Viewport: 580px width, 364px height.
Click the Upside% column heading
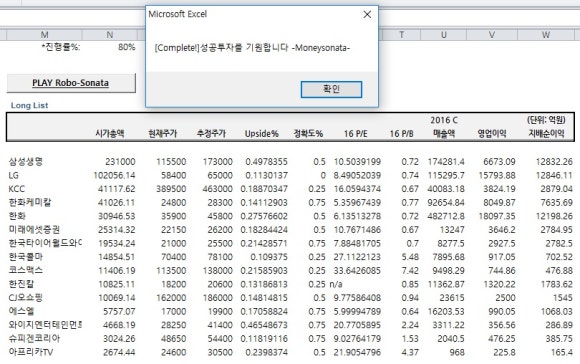(x=262, y=133)
